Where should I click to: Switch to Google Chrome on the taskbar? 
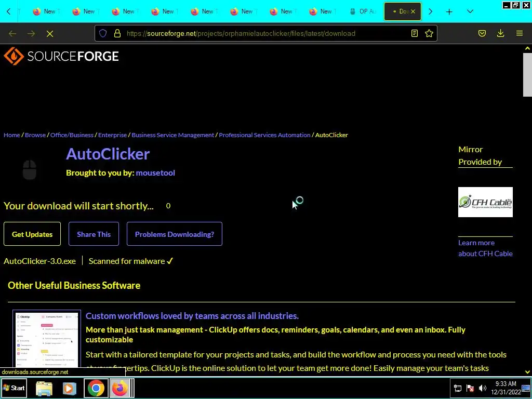[x=96, y=388]
